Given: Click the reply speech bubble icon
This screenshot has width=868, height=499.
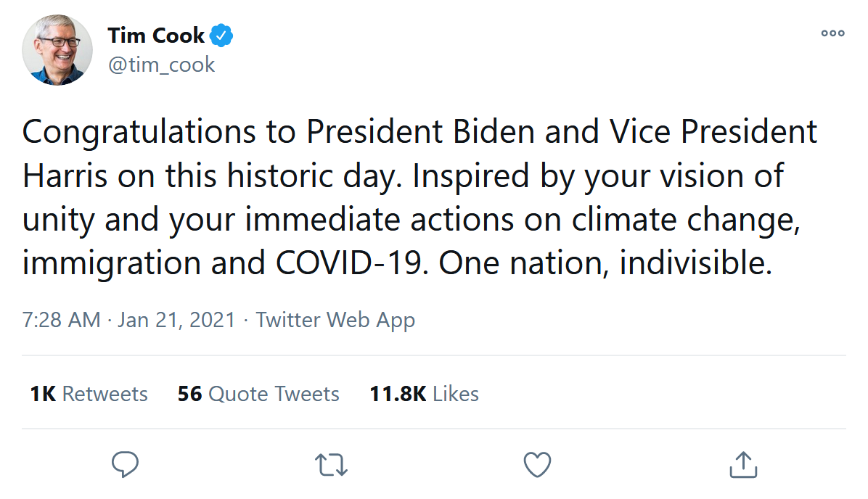Looking at the screenshot, I should 126,464.
